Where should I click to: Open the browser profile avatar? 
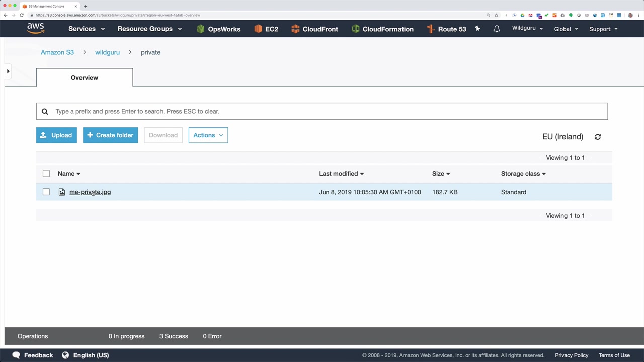coord(630,15)
